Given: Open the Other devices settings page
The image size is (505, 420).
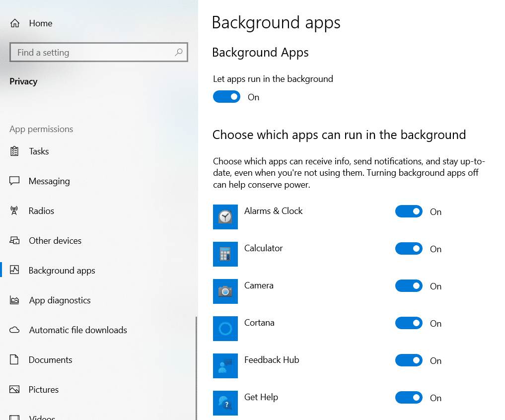Looking at the screenshot, I should [55, 240].
